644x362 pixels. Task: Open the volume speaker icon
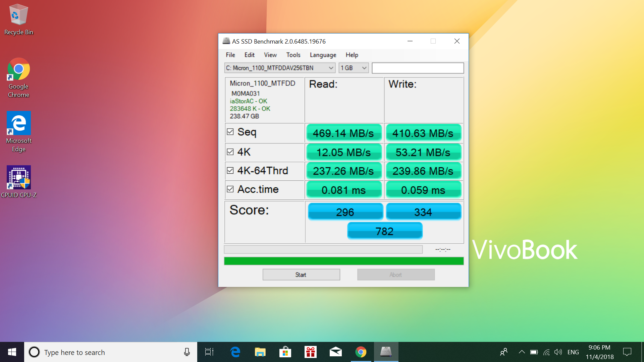(558, 352)
